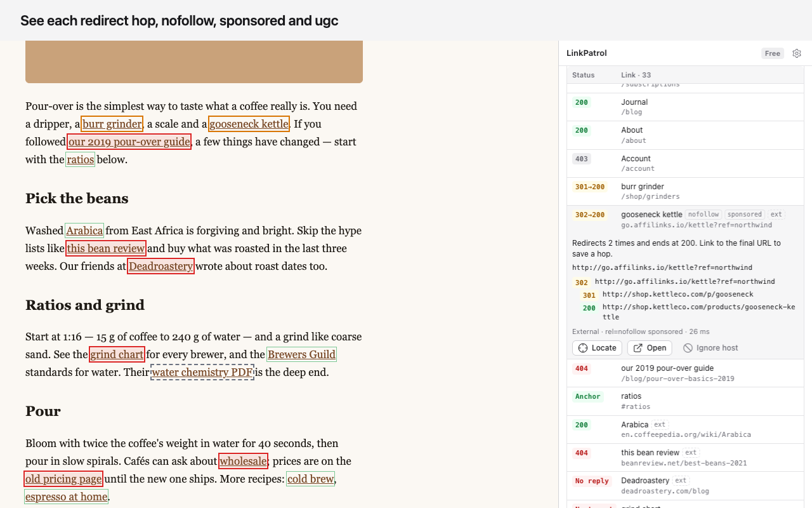Open the 'water chemistry PDF' link
The image size is (812, 508).
point(202,372)
